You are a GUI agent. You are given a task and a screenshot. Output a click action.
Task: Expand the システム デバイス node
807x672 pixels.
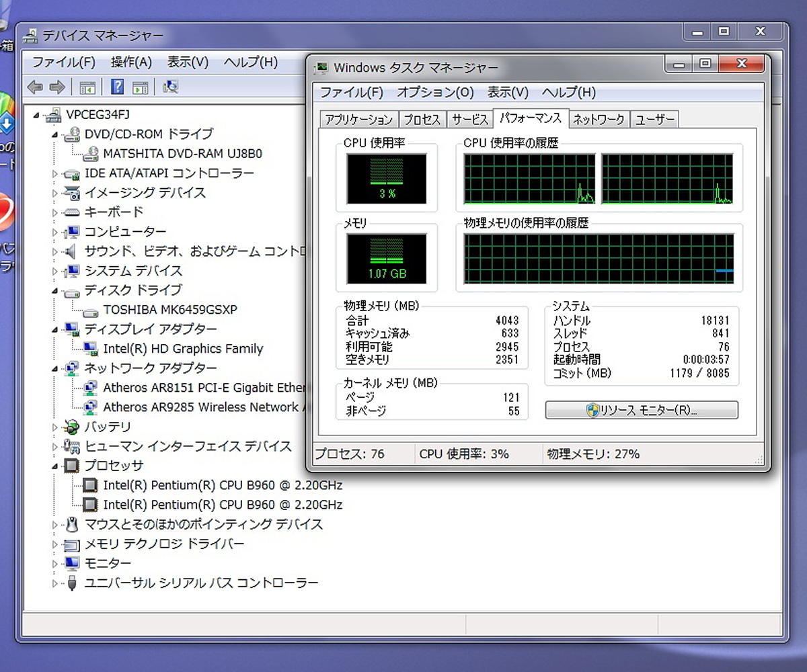click(55, 271)
